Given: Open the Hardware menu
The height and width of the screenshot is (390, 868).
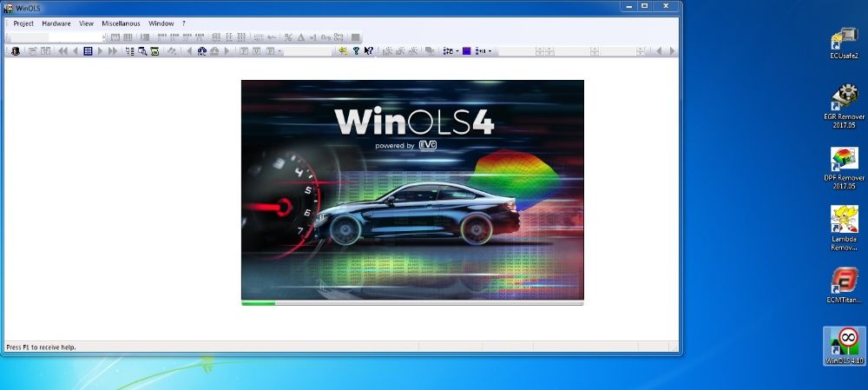Looking at the screenshot, I should 56,23.
